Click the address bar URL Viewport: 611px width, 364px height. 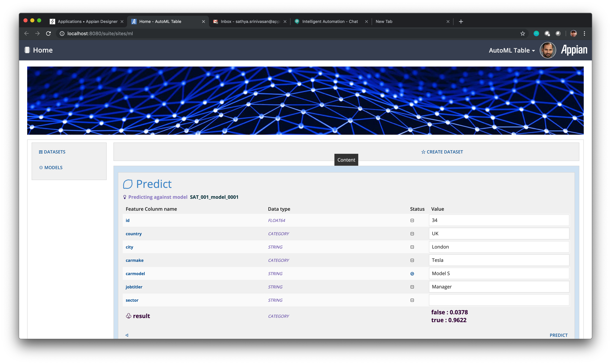pyautogui.click(x=100, y=34)
